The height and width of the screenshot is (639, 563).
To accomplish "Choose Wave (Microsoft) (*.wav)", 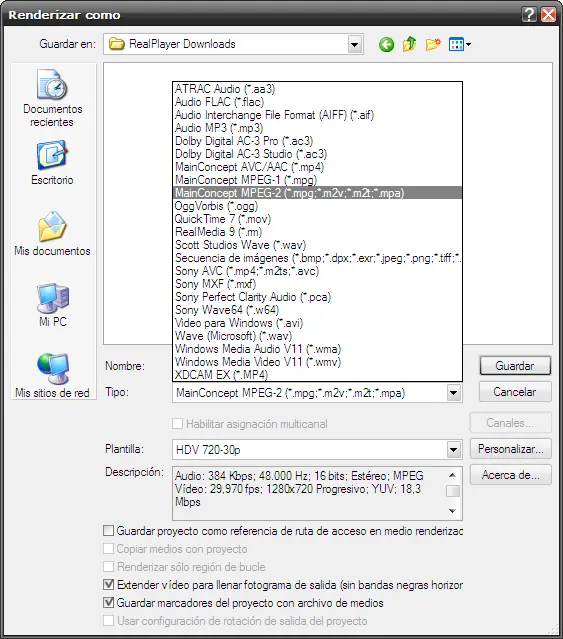I will coord(317,336).
